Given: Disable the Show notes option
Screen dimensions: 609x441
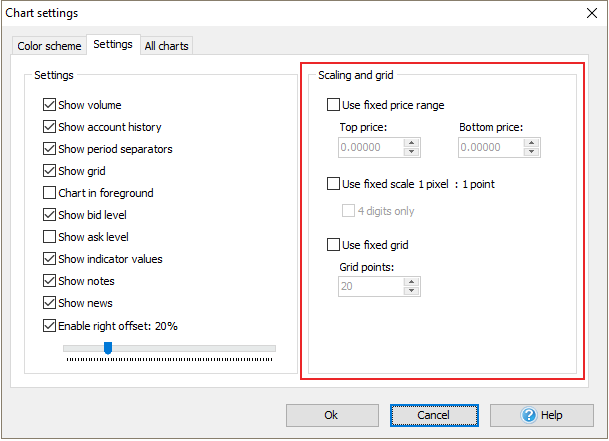Looking at the screenshot, I should pyautogui.click(x=50, y=281).
